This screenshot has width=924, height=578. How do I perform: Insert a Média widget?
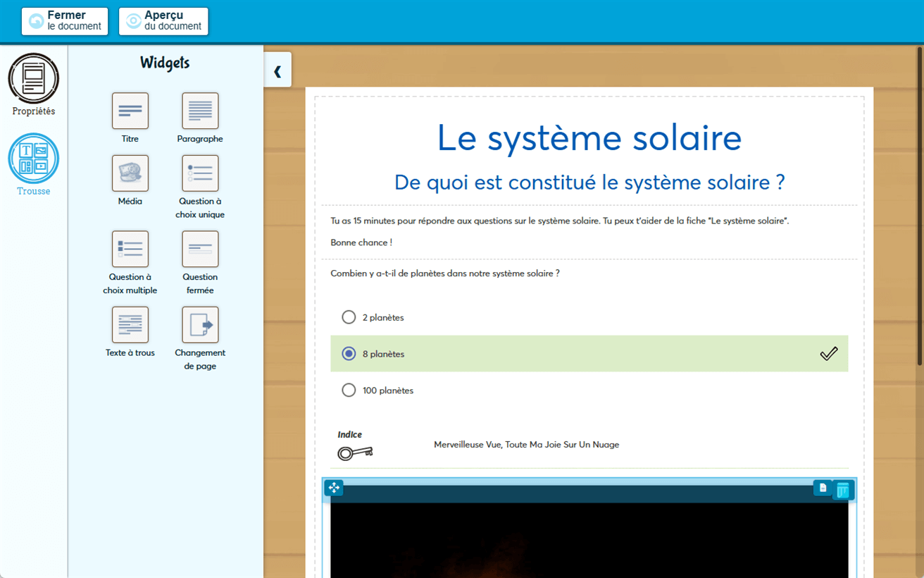130,173
